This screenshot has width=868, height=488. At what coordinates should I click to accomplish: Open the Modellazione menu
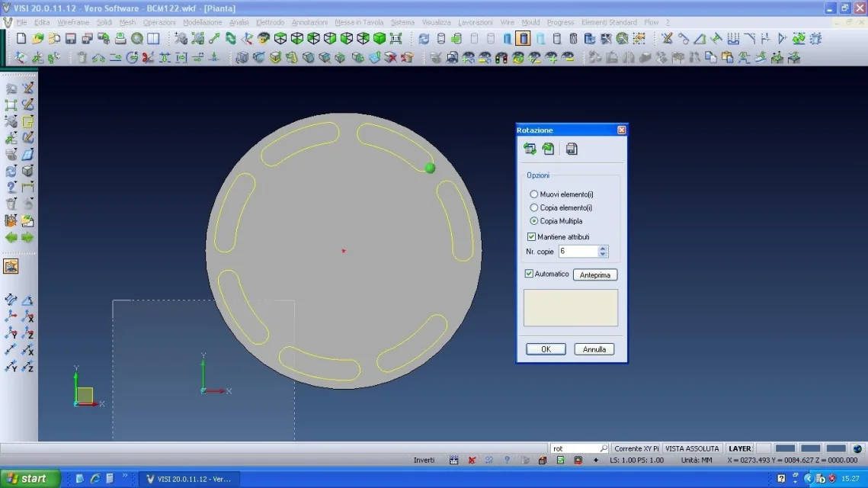[x=202, y=22]
